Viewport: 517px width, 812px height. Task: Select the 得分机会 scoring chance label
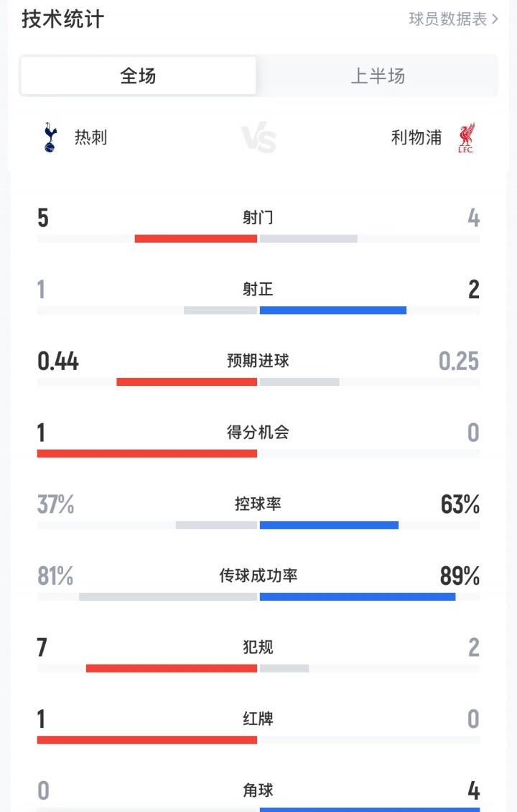pyautogui.click(x=258, y=433)
